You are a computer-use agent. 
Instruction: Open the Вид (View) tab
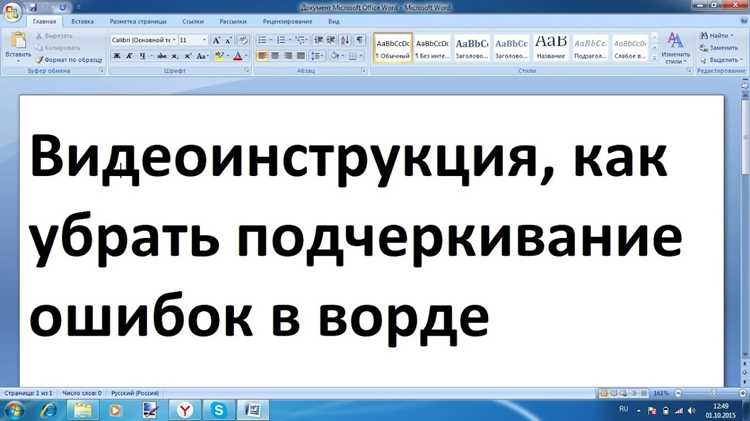pyautogui.click(x=334, y=22)
